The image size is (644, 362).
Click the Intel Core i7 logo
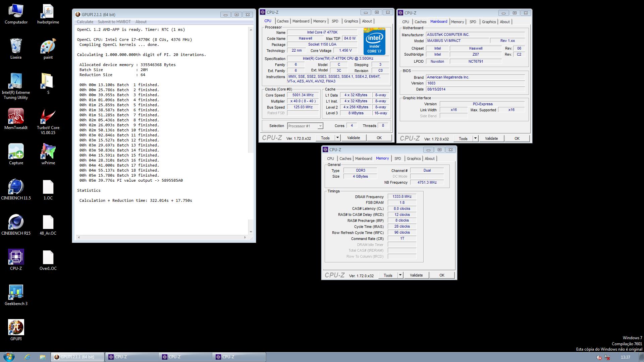pyautogui.click(x=374, y=41)
